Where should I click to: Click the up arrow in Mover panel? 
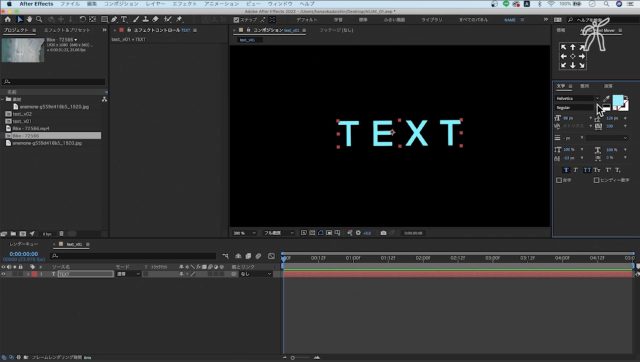[x=573, y=47]
